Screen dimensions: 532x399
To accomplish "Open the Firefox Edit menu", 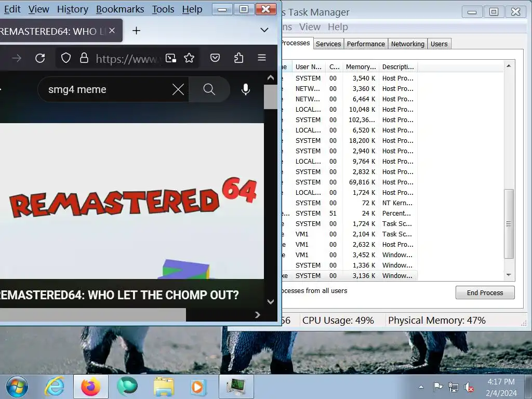I will [12, 9].
